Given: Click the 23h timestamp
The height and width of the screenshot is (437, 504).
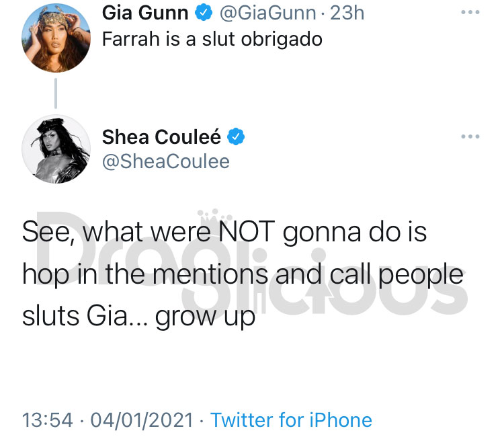Looking at the screenshot, I should pos(347,13).
